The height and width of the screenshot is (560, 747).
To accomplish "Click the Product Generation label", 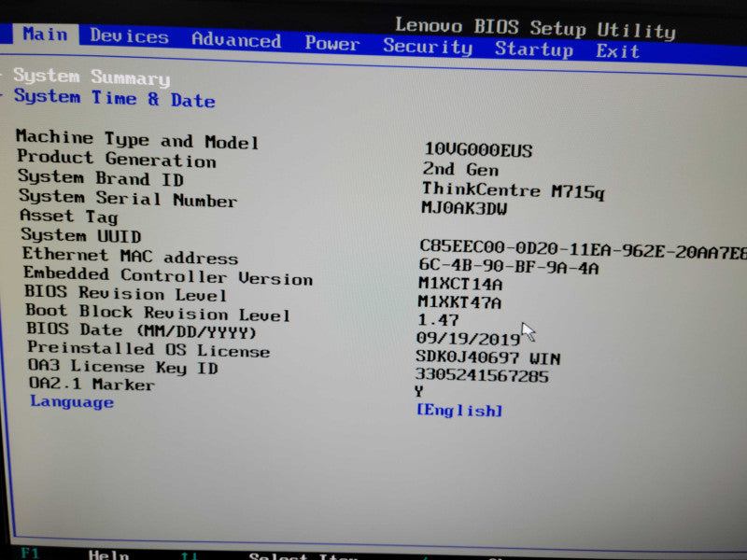I will (x=117, y=159).
